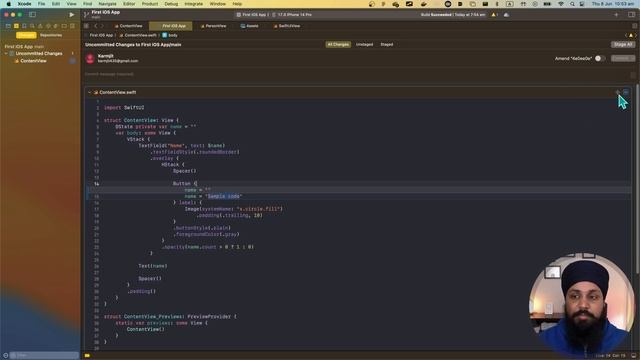Open ContentView.swift jump bar segment

[138, 35]
